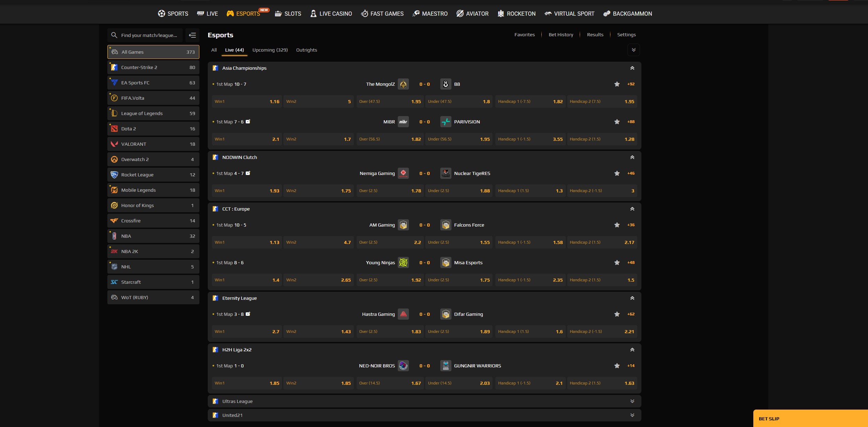Collapse NODWIN Clutch section

point(632,157)
